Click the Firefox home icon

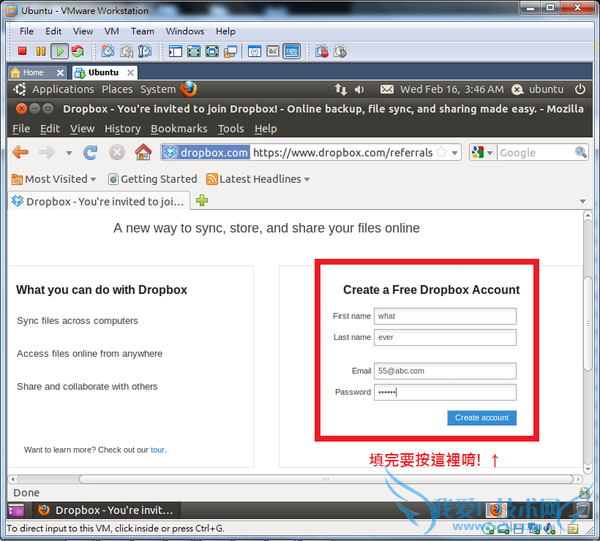tap(143, 152)
